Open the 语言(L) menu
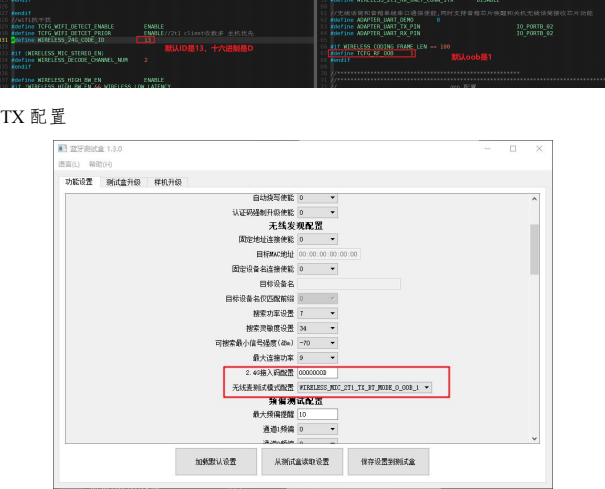This screenshot has width=605, height=489. pyautogui.click(x=69, y=164)
